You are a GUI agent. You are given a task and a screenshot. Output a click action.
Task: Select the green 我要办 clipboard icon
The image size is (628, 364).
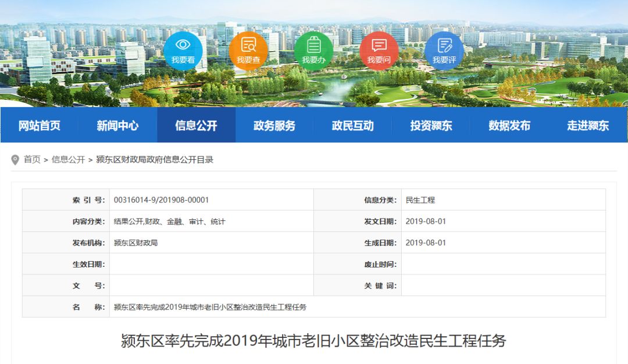coord(313,50)
